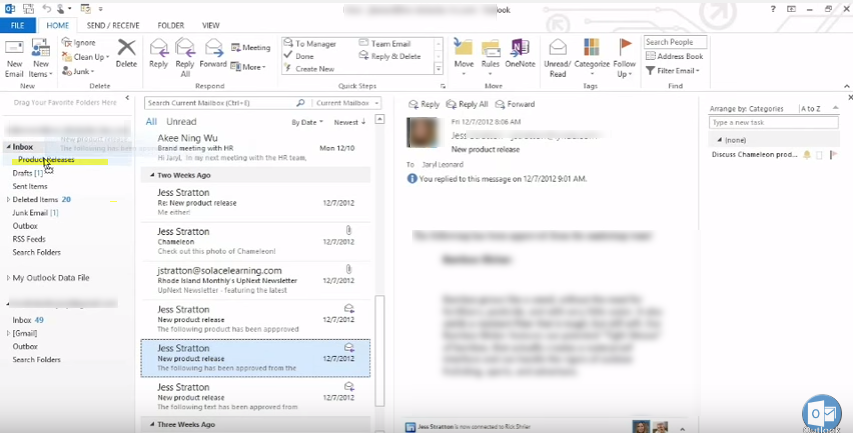Open the Categorize color menu
The width and height of the screenshot is (853, 433).
coord(592,57)
